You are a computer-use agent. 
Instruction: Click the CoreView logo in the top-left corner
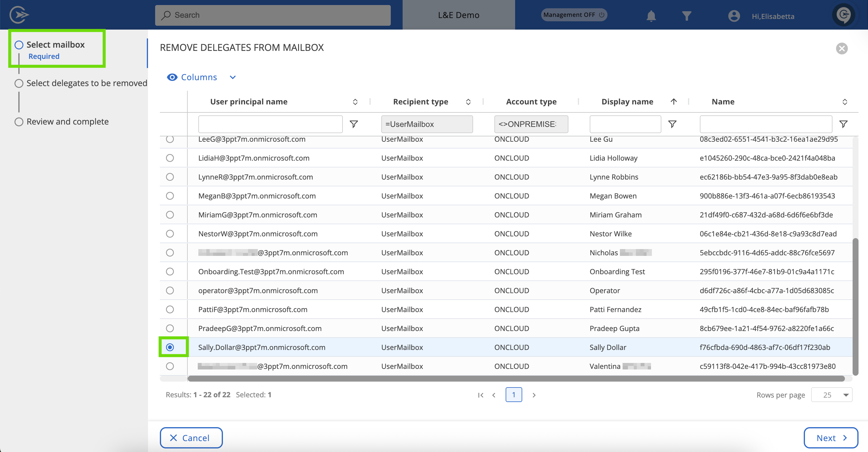tap(19, 15)
